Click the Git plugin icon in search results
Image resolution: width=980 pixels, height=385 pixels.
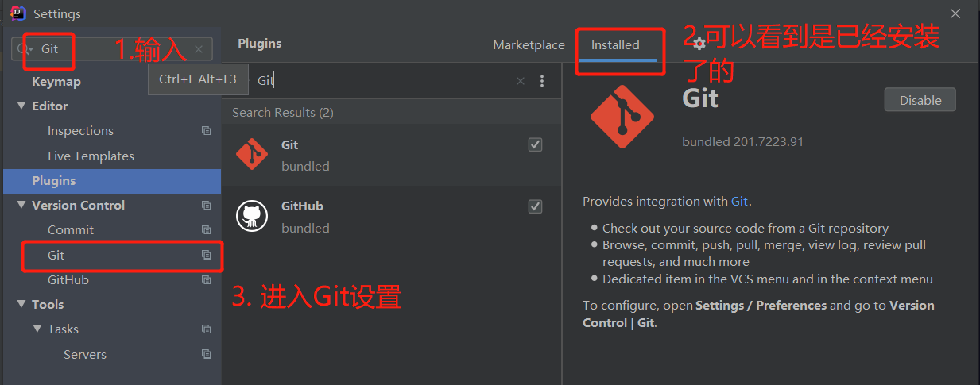[x=252, y=154]
